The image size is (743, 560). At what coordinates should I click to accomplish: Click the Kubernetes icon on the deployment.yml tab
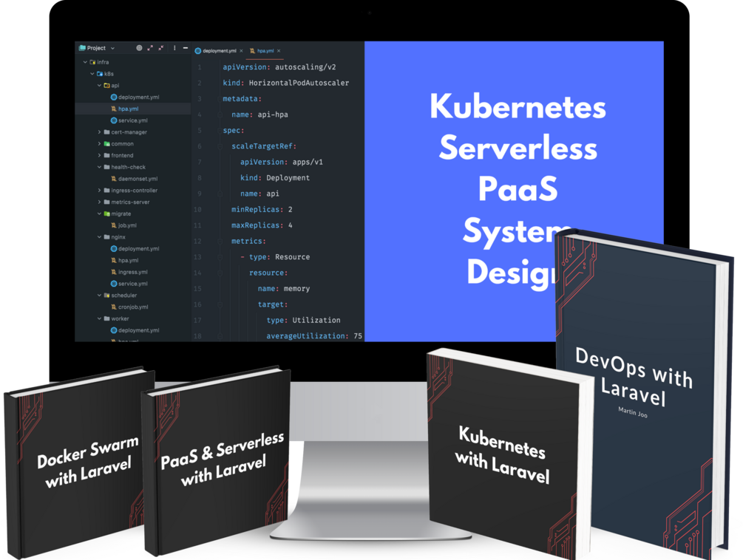pos(198,51)
